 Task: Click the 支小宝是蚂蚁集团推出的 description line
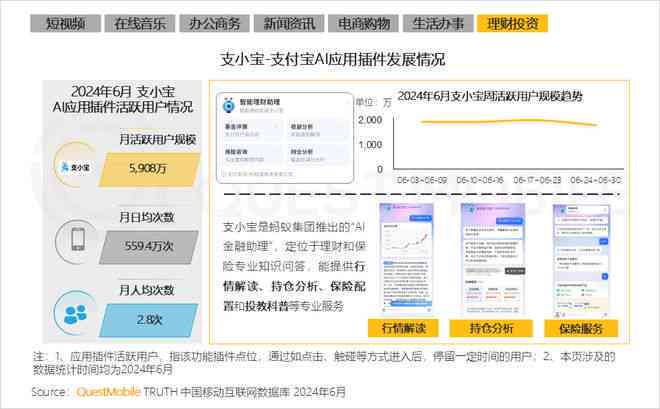point(294,227)
